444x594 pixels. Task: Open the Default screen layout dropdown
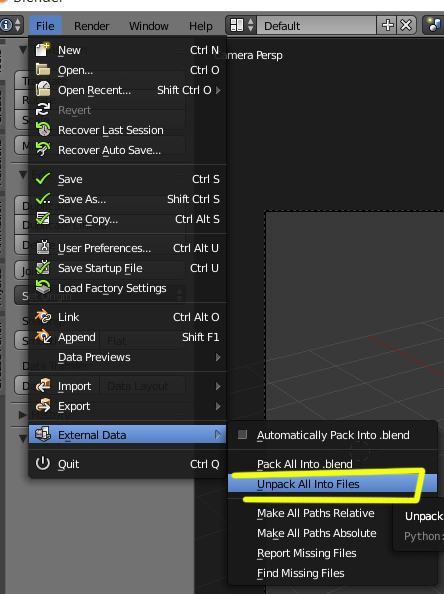tap(241, 25)
